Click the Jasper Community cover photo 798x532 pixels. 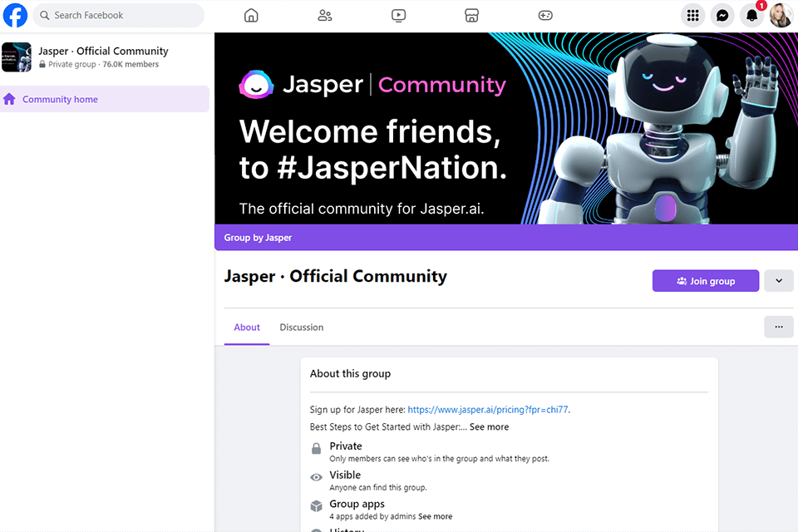click(x=506, y=128)
